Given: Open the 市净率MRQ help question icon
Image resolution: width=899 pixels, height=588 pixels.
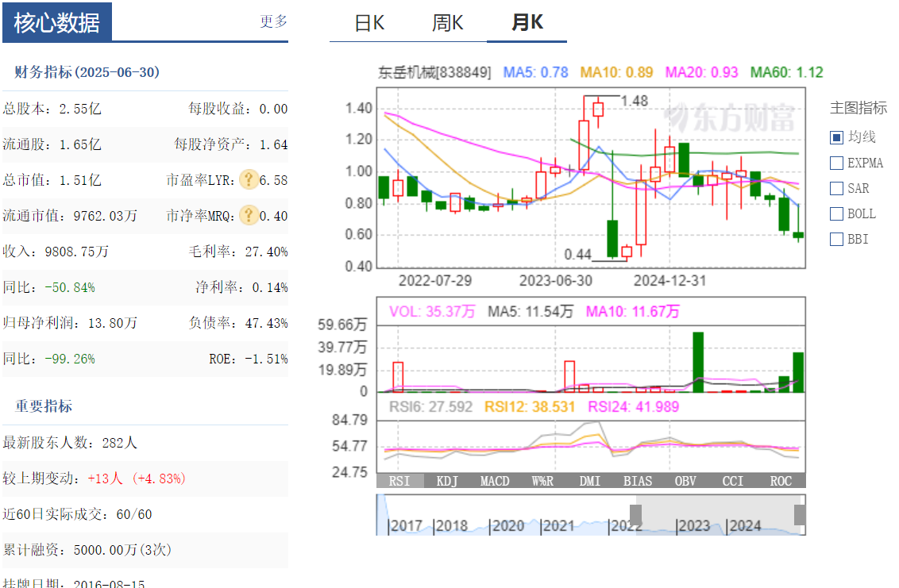Looking at the screenshot, I should tap(249, 216).
